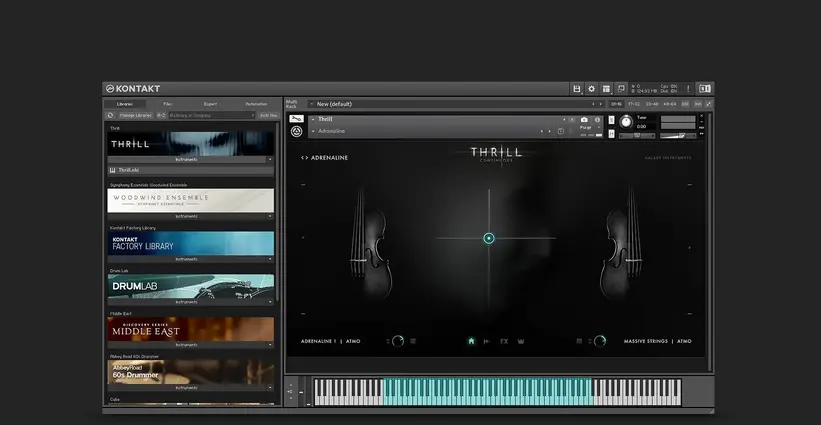The height and width of the screenshot is (425, 821).
Task: Adjust the left source volume knob
Action: tap(398, 341)
